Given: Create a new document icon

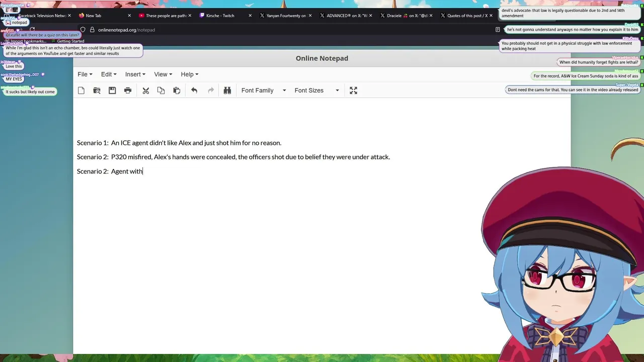Looking at the screenshot, I should (82, 90).
